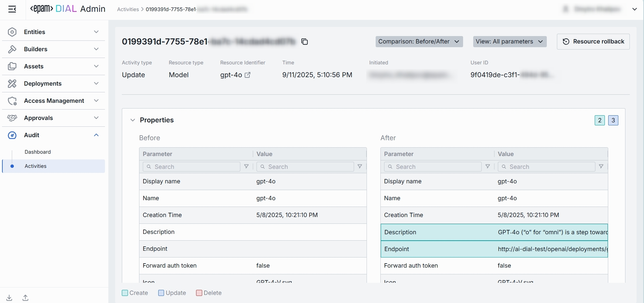The height and width of the screenshot is (303, 644).
Task: Go to Activities breadcrumb link
Action: (128, 9)
